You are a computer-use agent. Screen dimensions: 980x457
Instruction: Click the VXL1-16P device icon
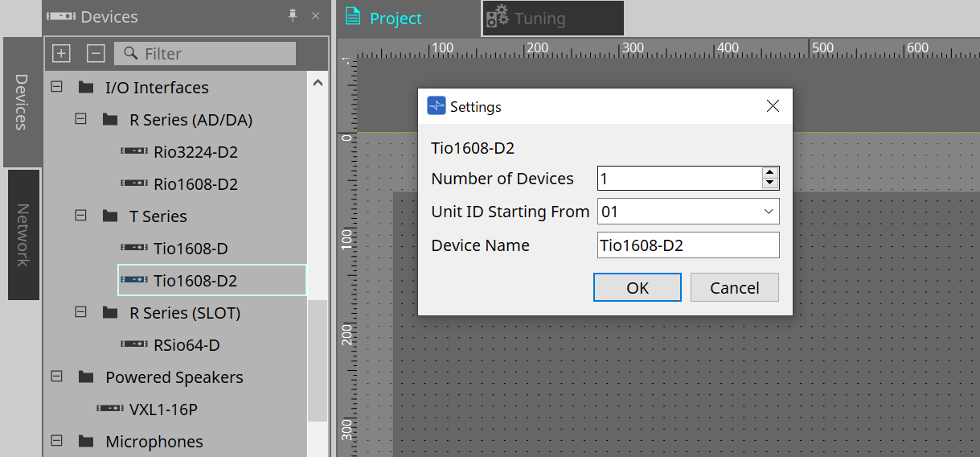tap(110, 409)
